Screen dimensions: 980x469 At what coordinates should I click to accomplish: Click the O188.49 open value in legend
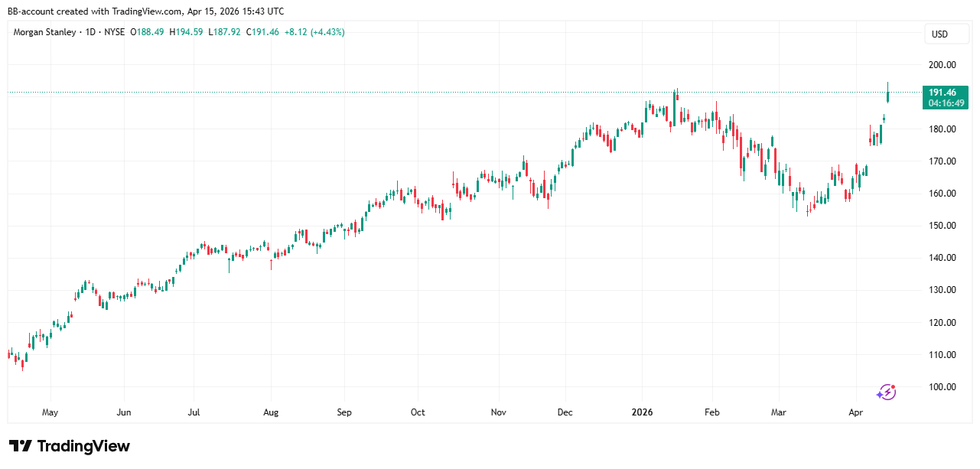147,32
